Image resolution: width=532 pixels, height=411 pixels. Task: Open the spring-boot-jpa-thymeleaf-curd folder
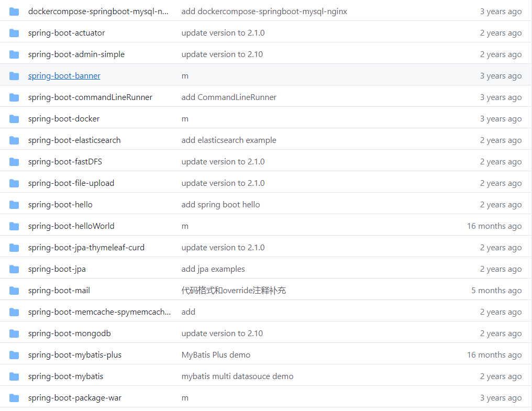click(86, 248)
